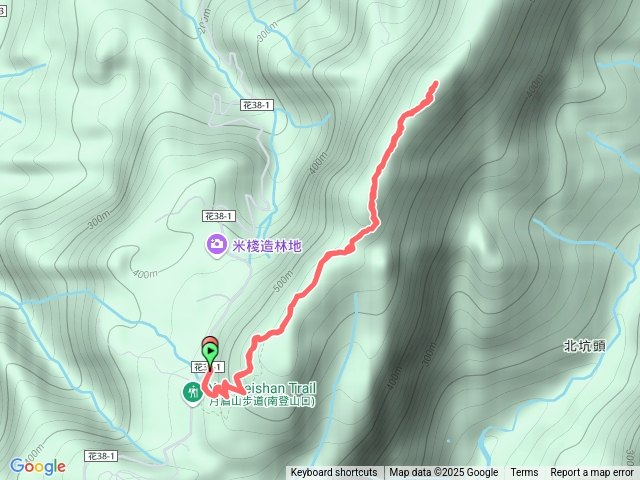Image resolution: width=640 pixels, height=480 pixels.
Task: Open the green hiking trailhead icon
Action: (192, 393)
